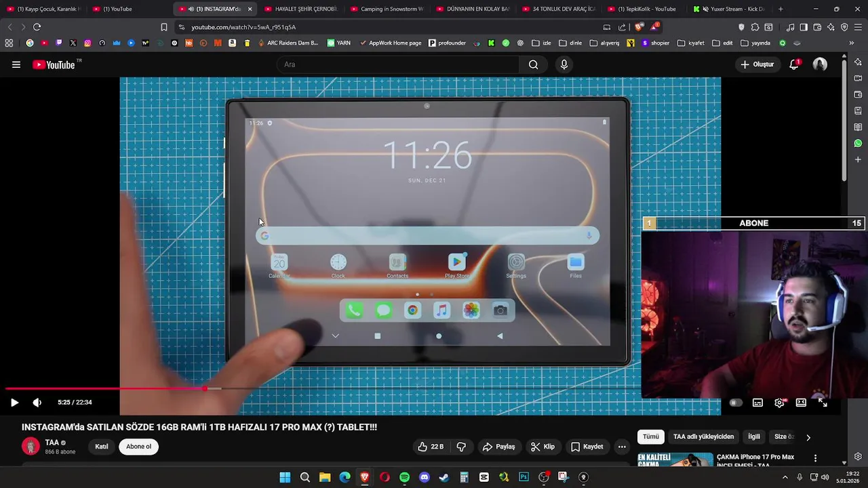Save the video using Kaydet
This screenshot has width=868, height=488.
587,447
